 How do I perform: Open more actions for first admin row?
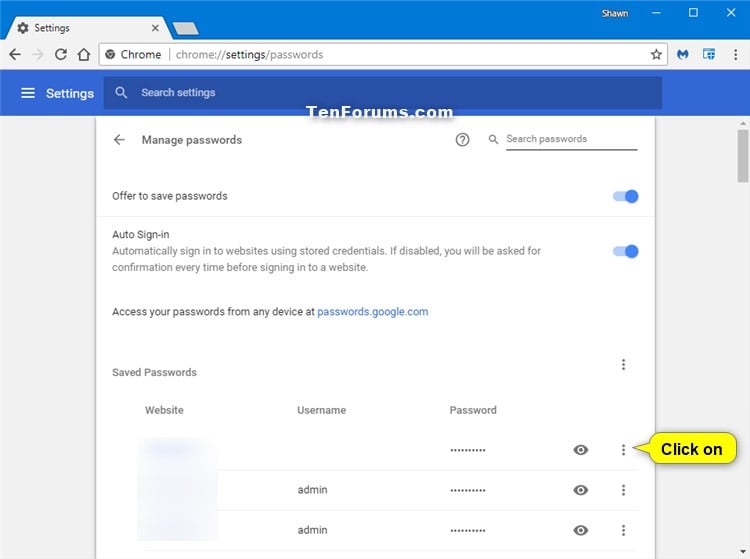pyautogui.click(x=623, y=490)
